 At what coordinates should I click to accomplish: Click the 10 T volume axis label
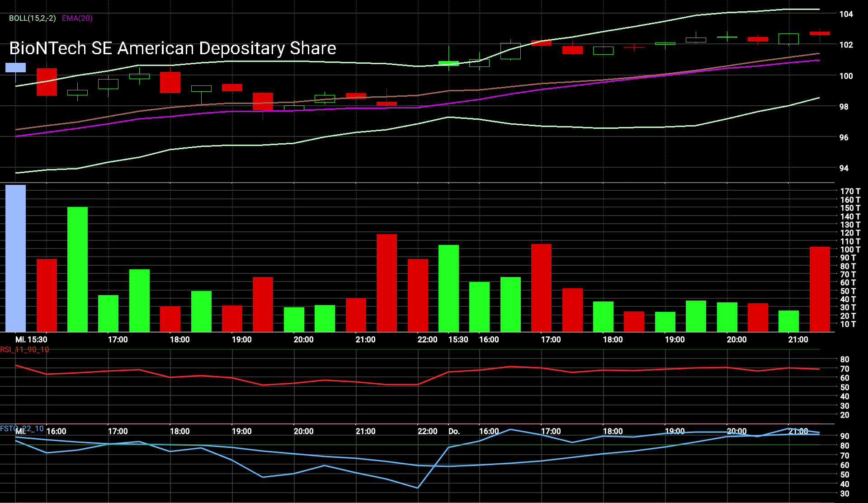(x=848, y=324)
